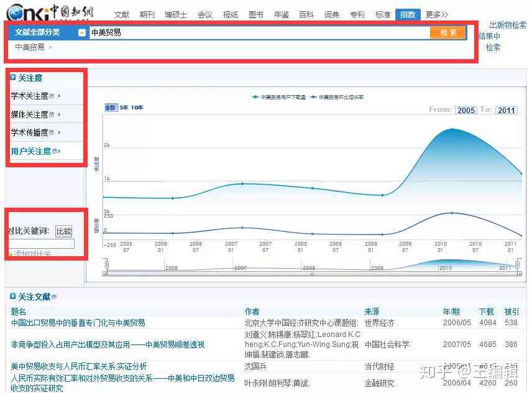Screen dimensions: 532x393
Task: Switch to the 词典 tab
Action: point(332,14)
